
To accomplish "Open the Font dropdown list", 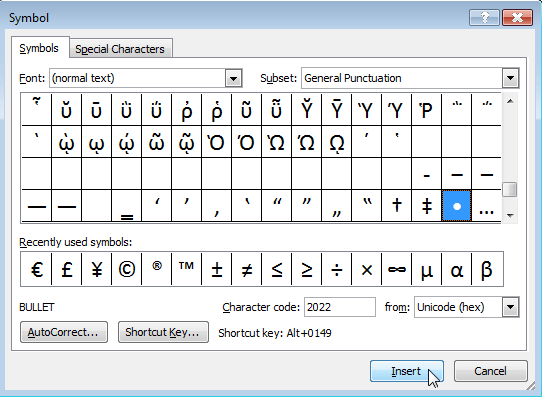I will [x=234, y=78].
